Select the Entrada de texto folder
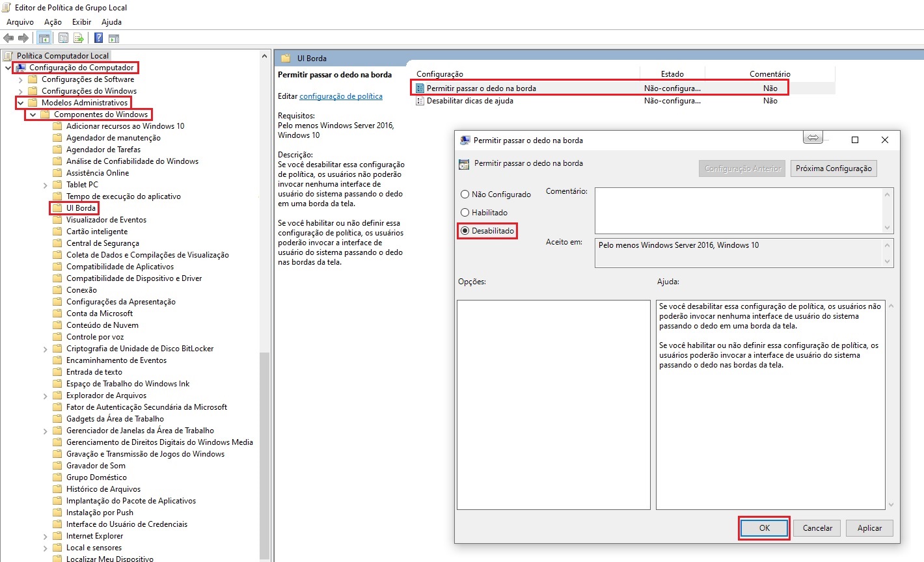 tap(94, 372)
